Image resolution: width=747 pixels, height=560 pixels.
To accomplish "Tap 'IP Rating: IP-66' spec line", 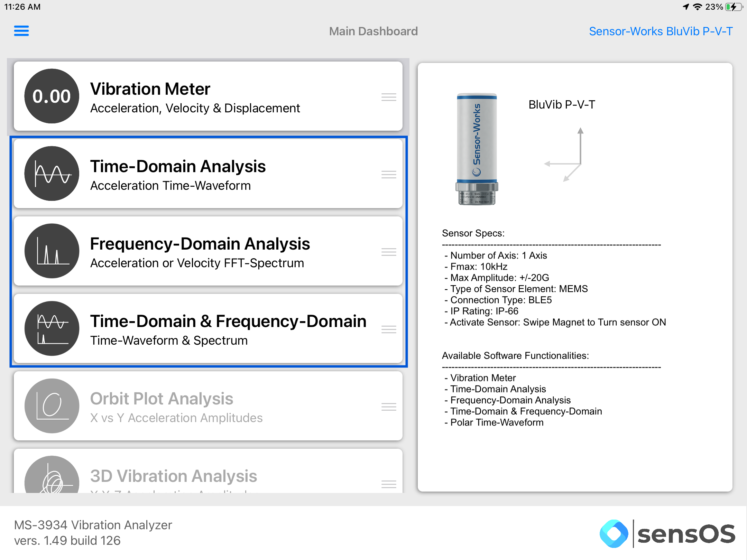I will 481,311.
